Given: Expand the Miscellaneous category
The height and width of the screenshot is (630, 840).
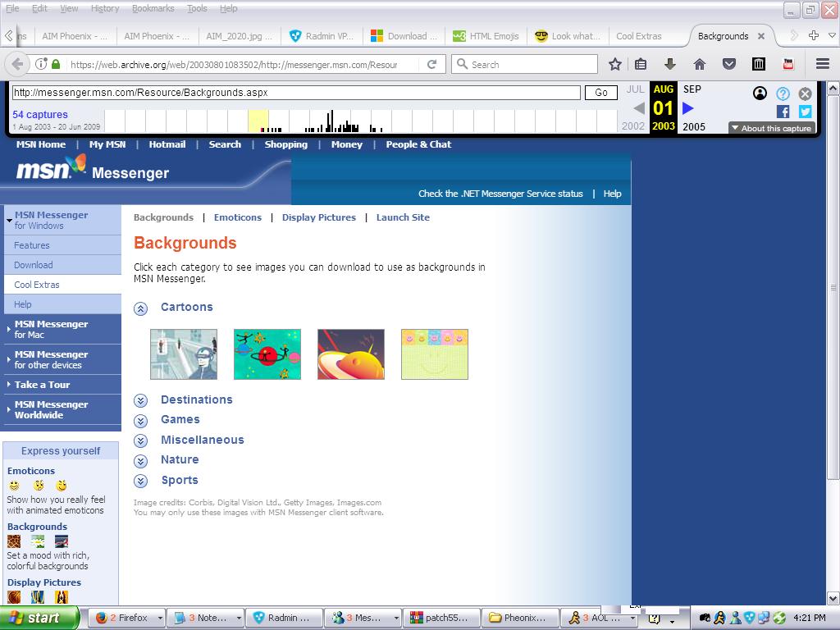Looking at the screenshot, I should [140, 441].
